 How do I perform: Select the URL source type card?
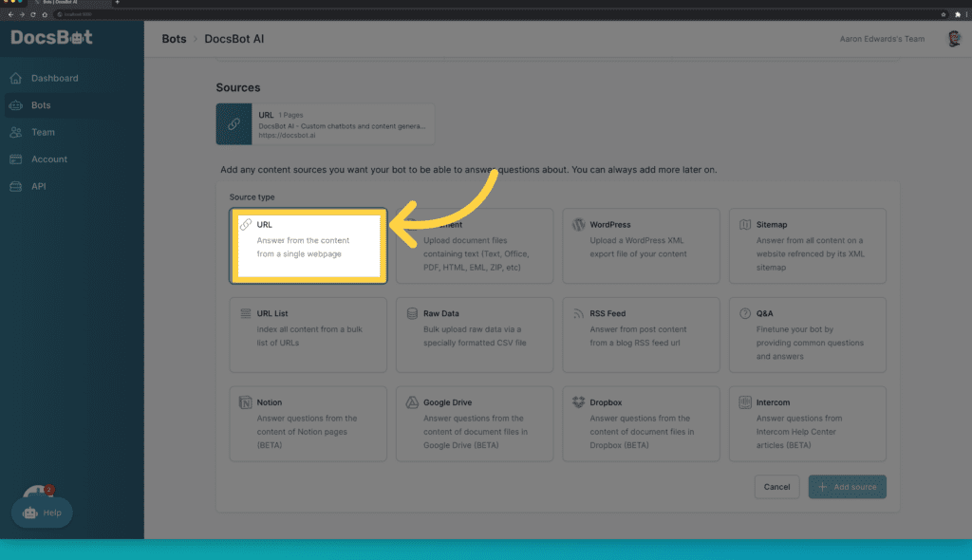point(308,246)
